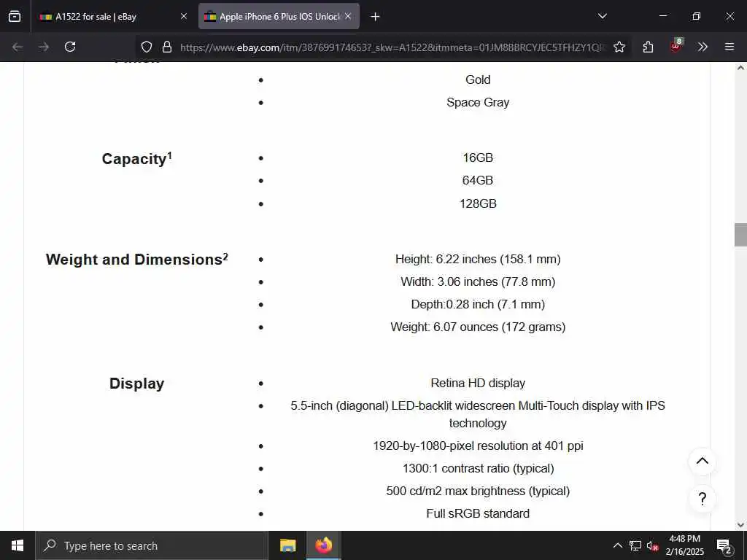Click the Display heading

pos(136,384)
